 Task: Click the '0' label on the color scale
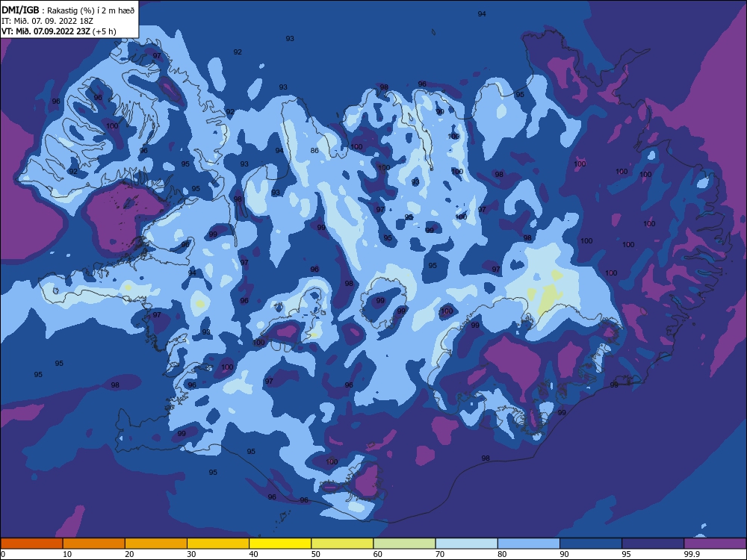pos(3,554)
